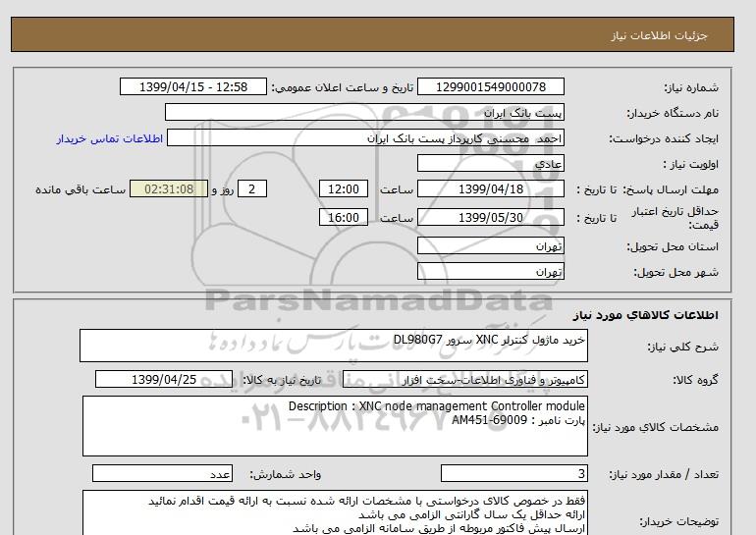Click the deadline time field 12:00
Viewport: 756px width, 535px height.
pyautogui.click(x=344, y=188)
